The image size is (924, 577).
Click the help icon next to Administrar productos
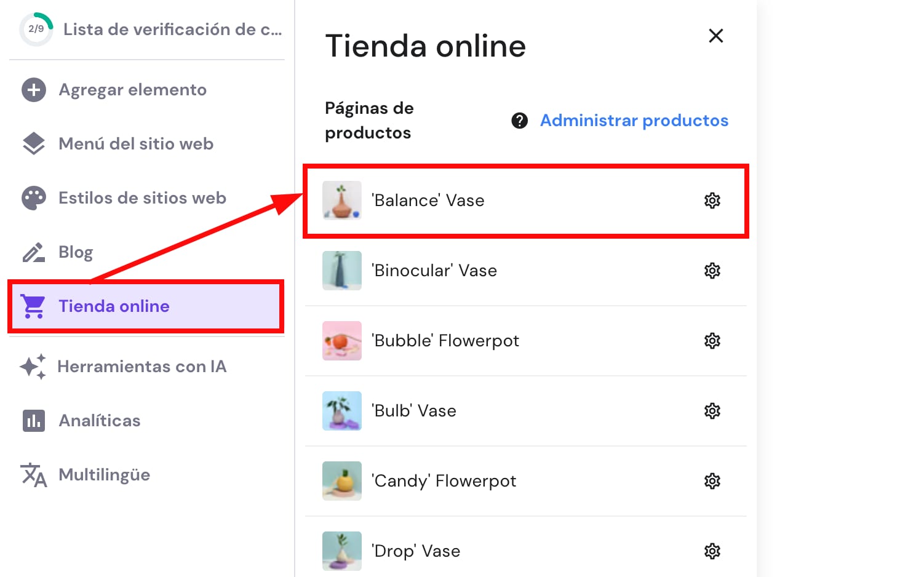(x=520, y=121)
